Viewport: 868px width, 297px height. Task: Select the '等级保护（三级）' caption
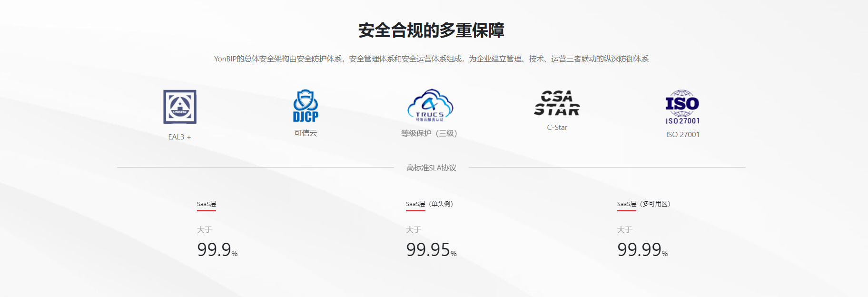(429, 133)
